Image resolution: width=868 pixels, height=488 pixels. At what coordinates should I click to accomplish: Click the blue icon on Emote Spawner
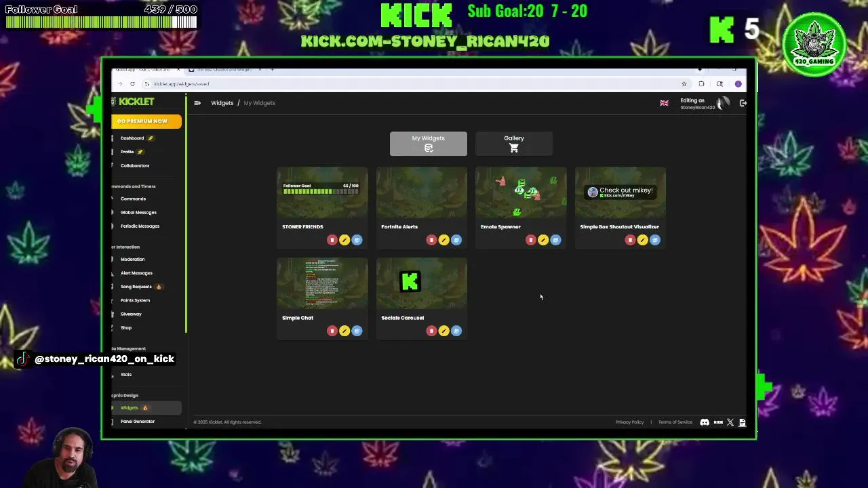click(555, 240)
